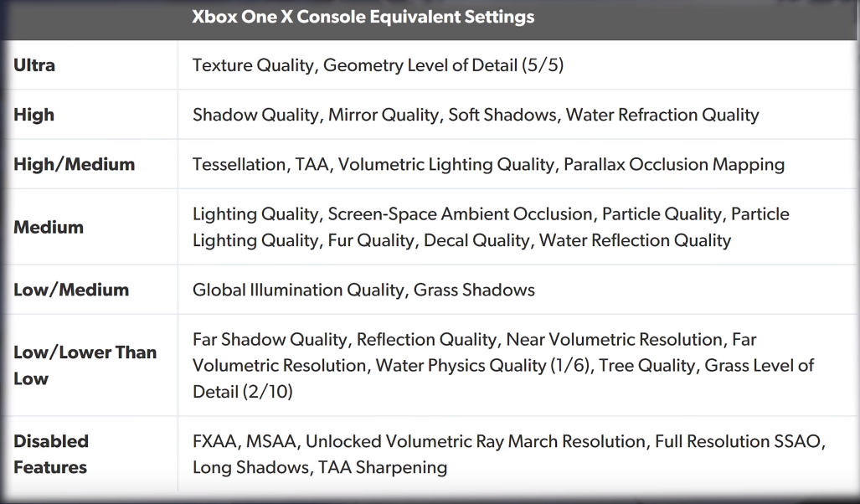Click the Low/Lower Than Low label
860x504 pixels.
click(85, 365)
